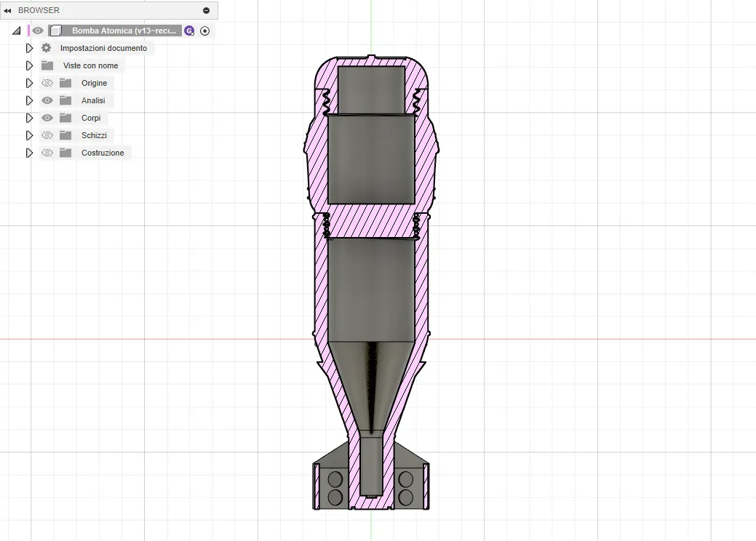This screenshot has height=541, width=756.
Task: Show the hidden Origine folder
Action: pyautogui.click(x=47, y=83)
